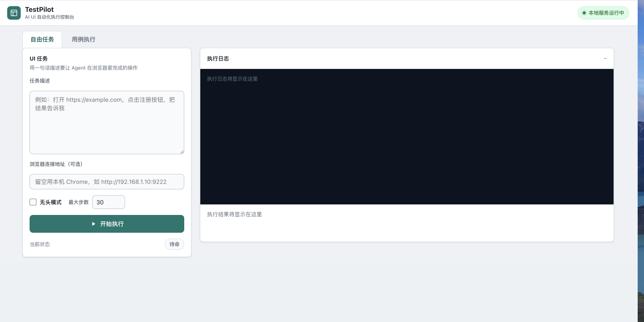
Task: Click the 最大步数 number field
Action: [x=109, y=202]
